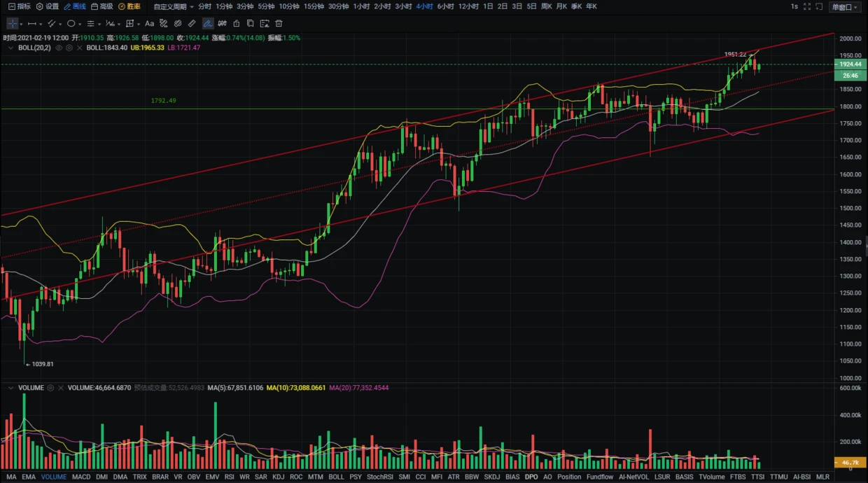Switch to the 1小时 timeframe
Image resolution: width=868 pixels, height=483 pixels.
tap(361, 6)
